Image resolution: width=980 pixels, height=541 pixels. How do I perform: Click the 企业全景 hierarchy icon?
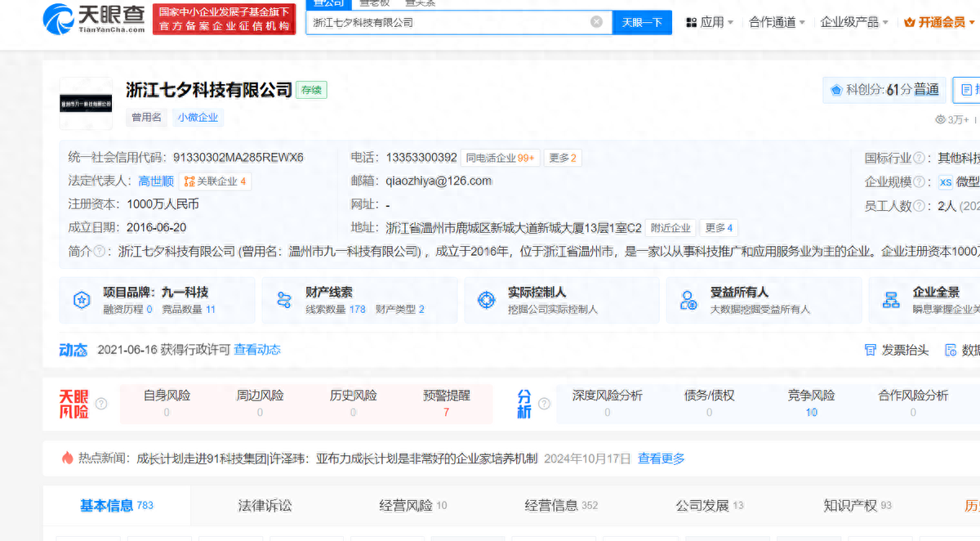891,300
